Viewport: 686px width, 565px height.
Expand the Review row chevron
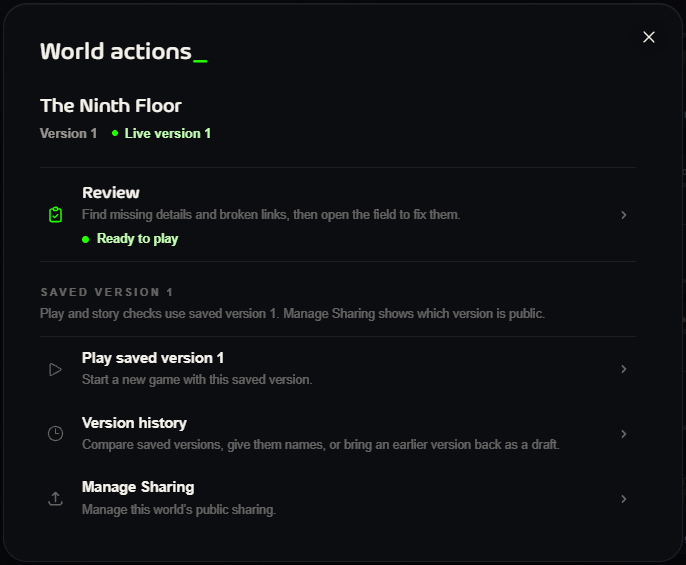tap(624, 215)
